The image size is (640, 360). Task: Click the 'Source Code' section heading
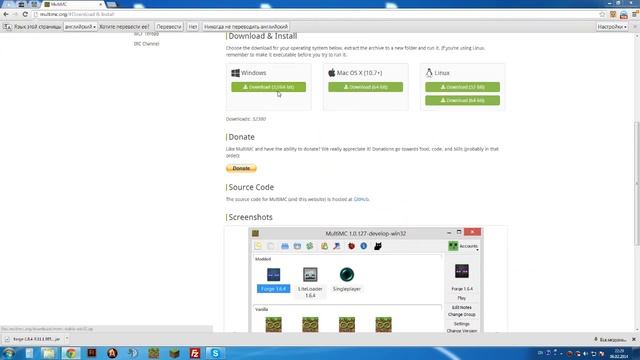(251, 187)
